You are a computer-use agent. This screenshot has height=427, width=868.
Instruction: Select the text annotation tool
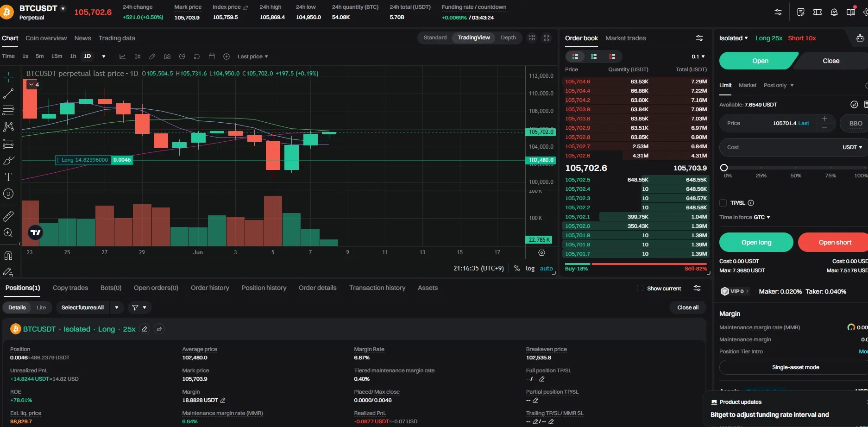point(8,177)
